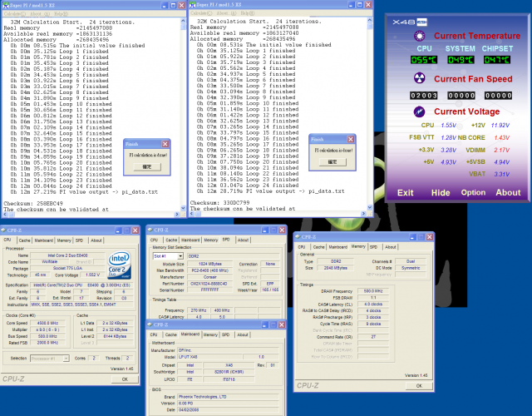Click the Core Speed value 4500.0 MHz
The width and height of the screenshot is (532, 416).
pyautogui.click(x=48, y=323)
